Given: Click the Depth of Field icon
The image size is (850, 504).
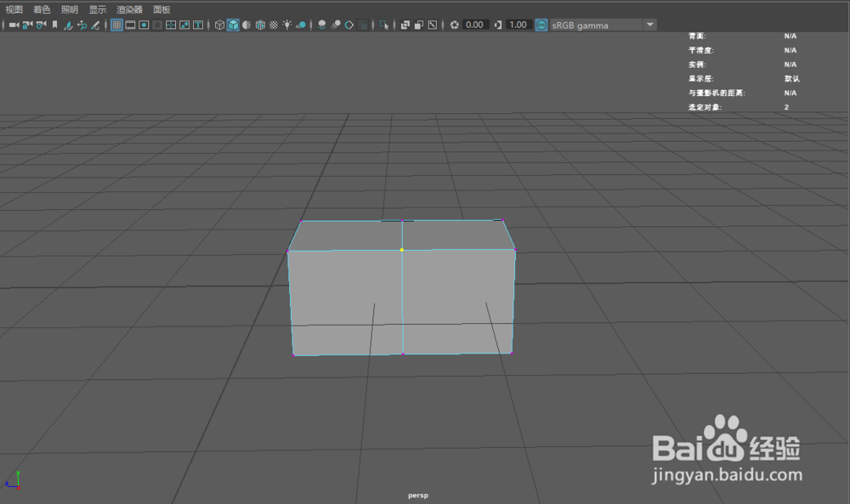Looking at the screenshot, I should click(x=363, y=25).
